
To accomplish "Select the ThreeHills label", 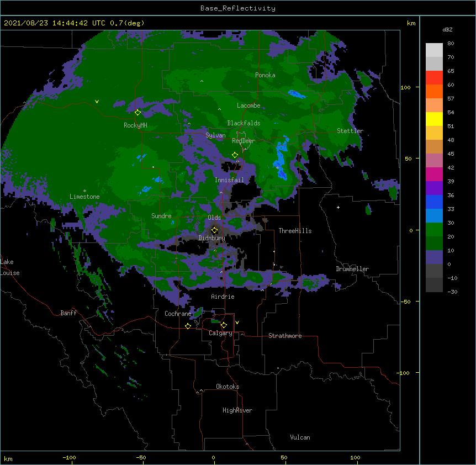I will pyautogui.click(x=295, y=231).
